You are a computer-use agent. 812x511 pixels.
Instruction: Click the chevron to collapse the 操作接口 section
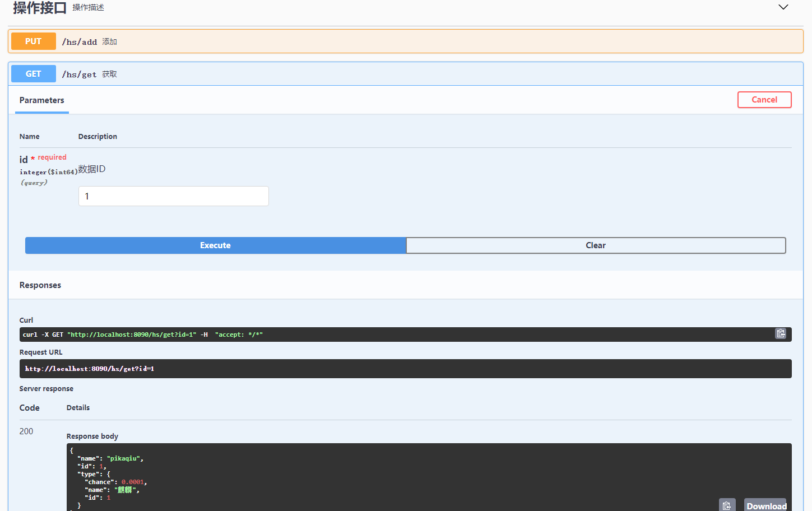[x=783, y=7]
